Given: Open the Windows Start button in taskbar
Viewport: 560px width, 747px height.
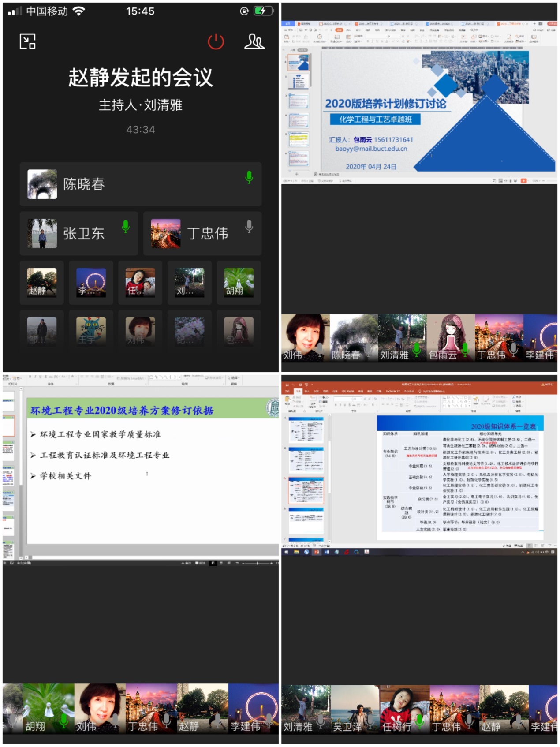Looking at the screenshot, I should [x=286, y=552].
